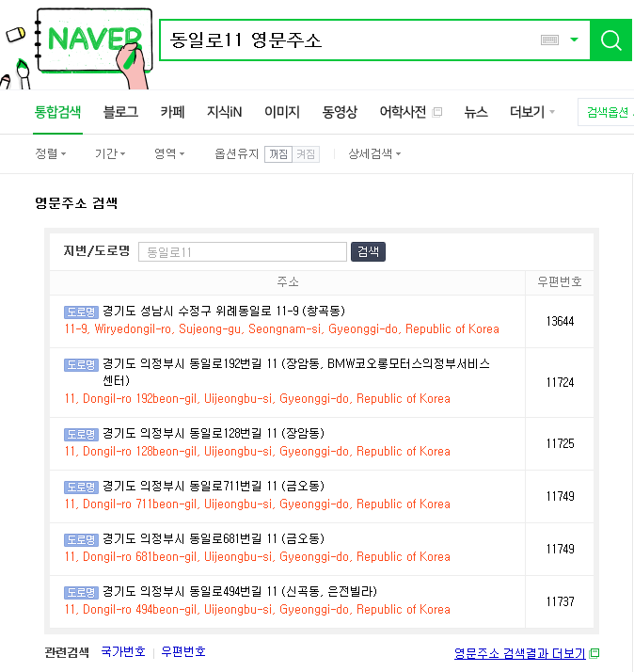Viewport: 634px width, 672px height.
Task: Click the 검색옵션 button
Action: pos(607,112)
